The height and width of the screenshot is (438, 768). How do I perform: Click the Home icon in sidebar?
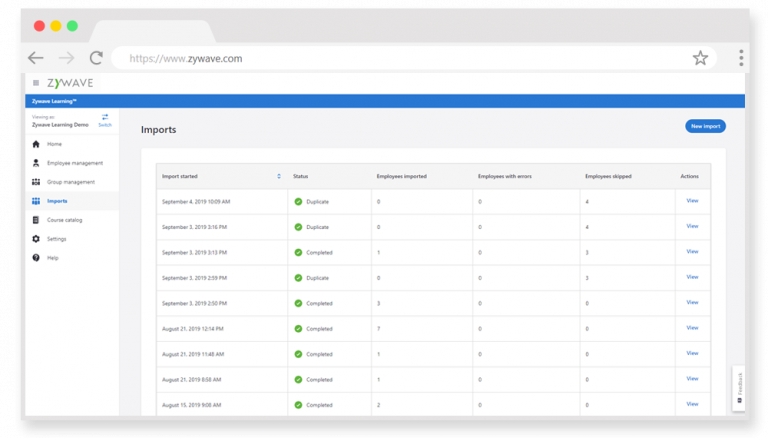36,144
